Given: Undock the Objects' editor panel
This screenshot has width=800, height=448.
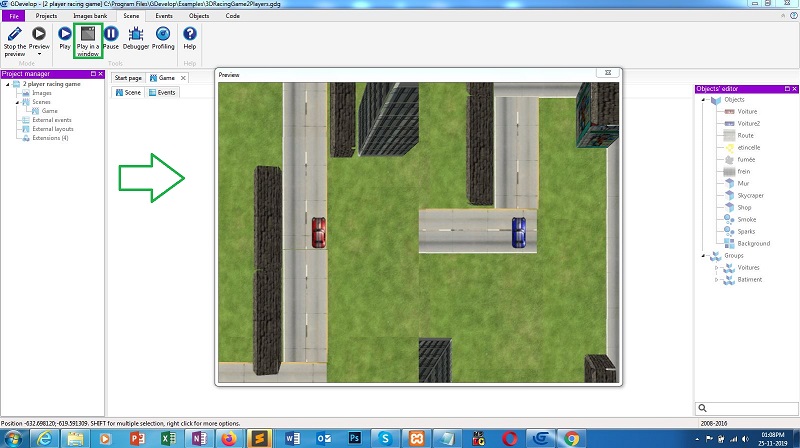Looking at the screenshot, I should [787, 89].
